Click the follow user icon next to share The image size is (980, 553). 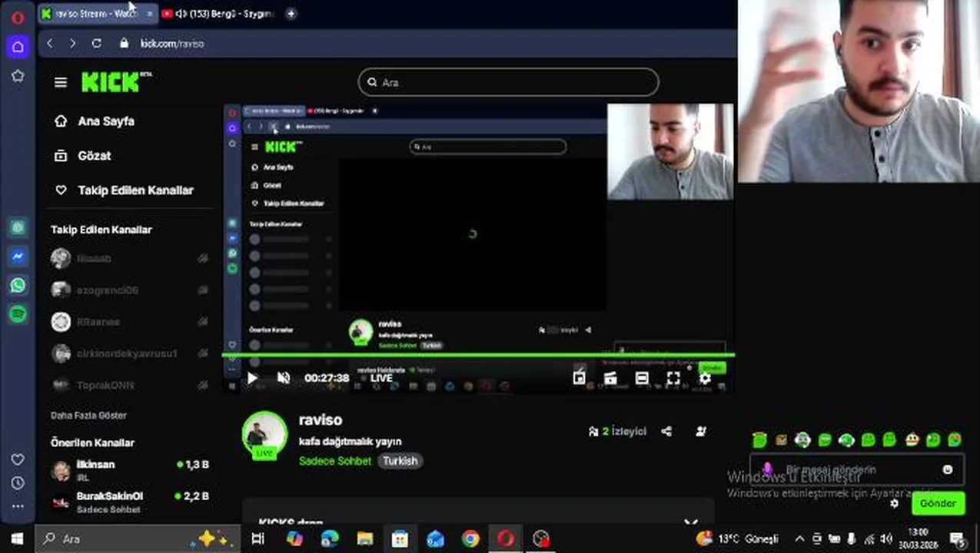[701, 432]
